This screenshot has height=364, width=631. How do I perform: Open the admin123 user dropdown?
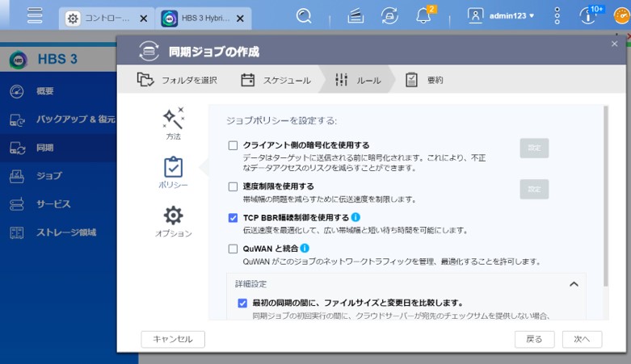coord(502,16)
